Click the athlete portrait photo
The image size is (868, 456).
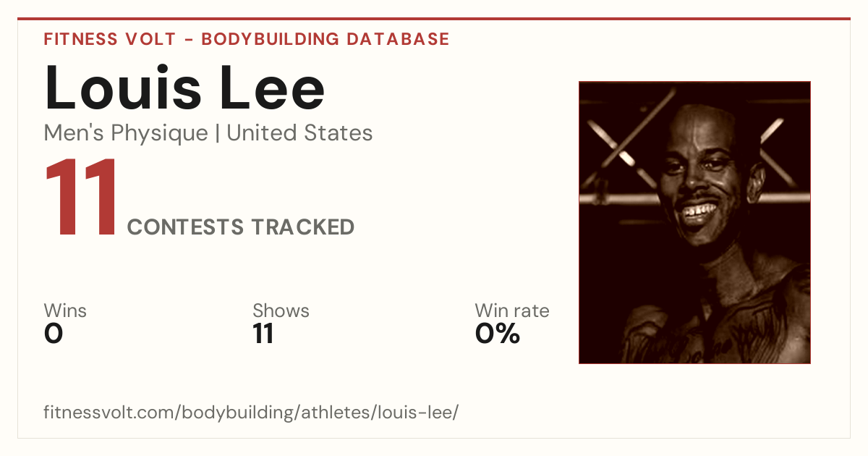point(694,222)
